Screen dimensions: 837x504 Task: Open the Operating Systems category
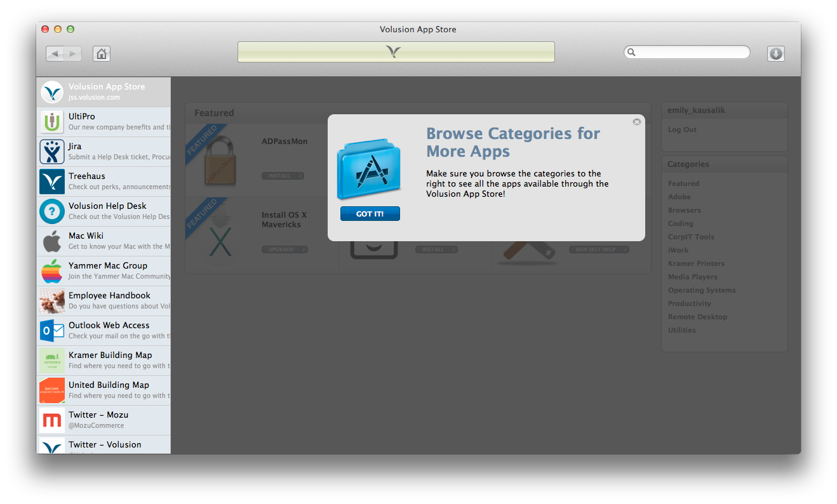[x=702, y=290]
